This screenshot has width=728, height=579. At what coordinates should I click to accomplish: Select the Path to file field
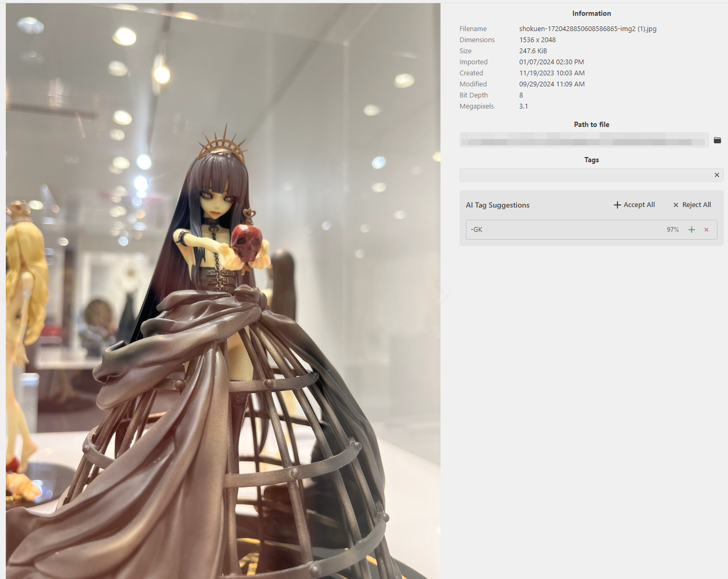point(584,140)
